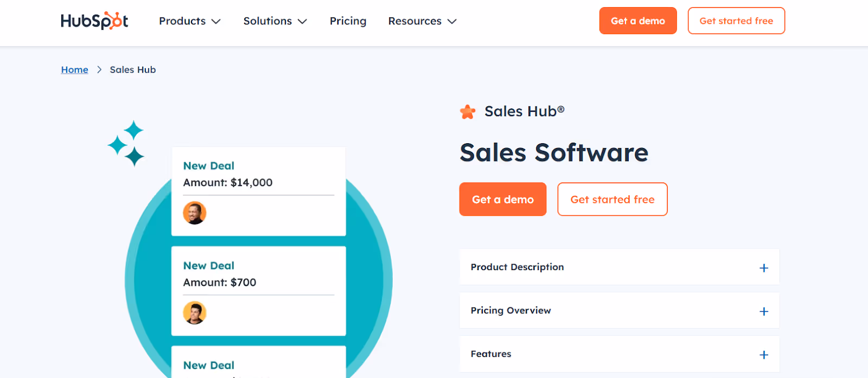Click the avatar on the $700 deal card

[x=195, y=313]
